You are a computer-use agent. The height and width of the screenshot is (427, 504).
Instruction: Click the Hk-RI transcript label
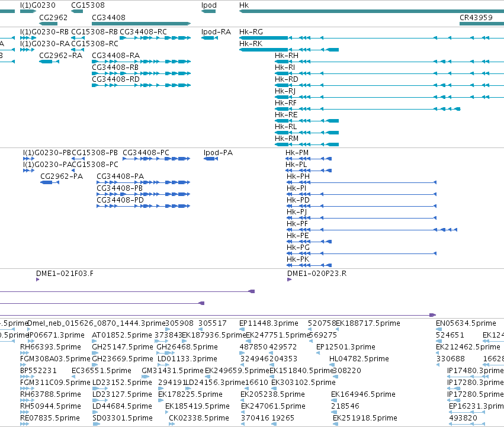coord(285,68)
